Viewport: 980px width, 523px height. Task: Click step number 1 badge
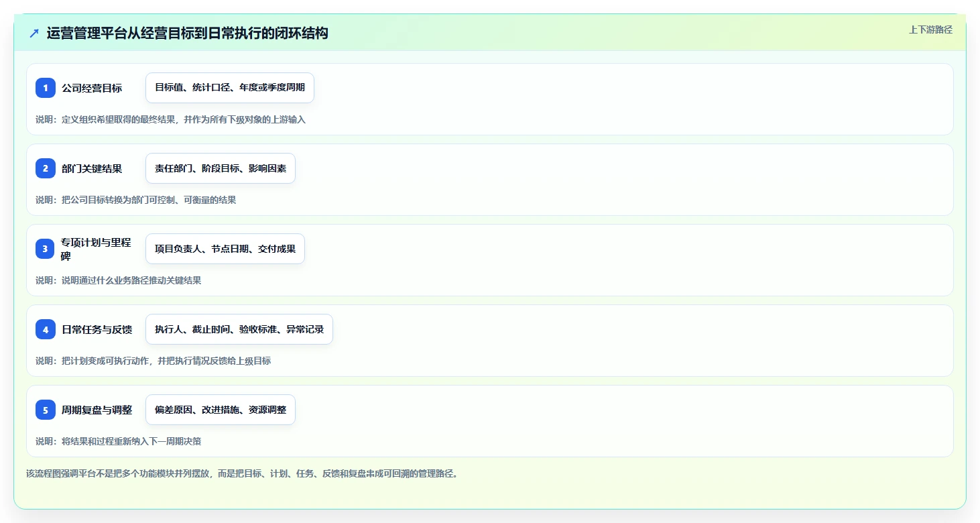pyautogui.click(x=46, y=88)
